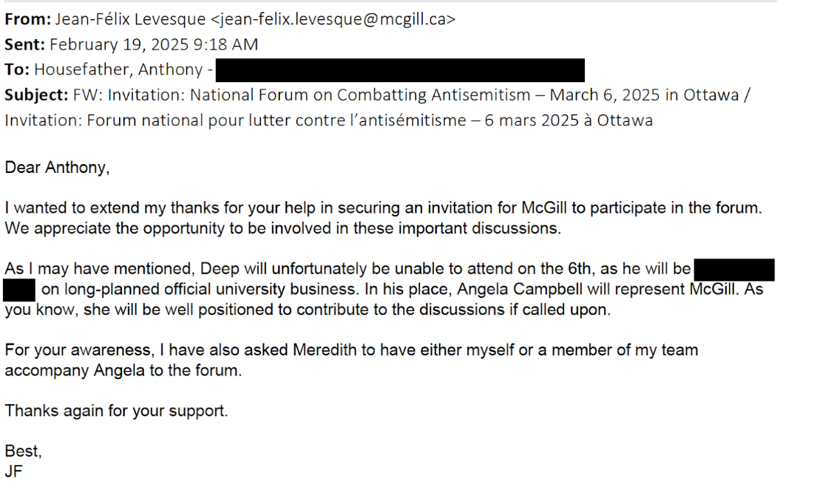Click the English subject text about National Forum
The image size is (831, 504).
[301, 95]
